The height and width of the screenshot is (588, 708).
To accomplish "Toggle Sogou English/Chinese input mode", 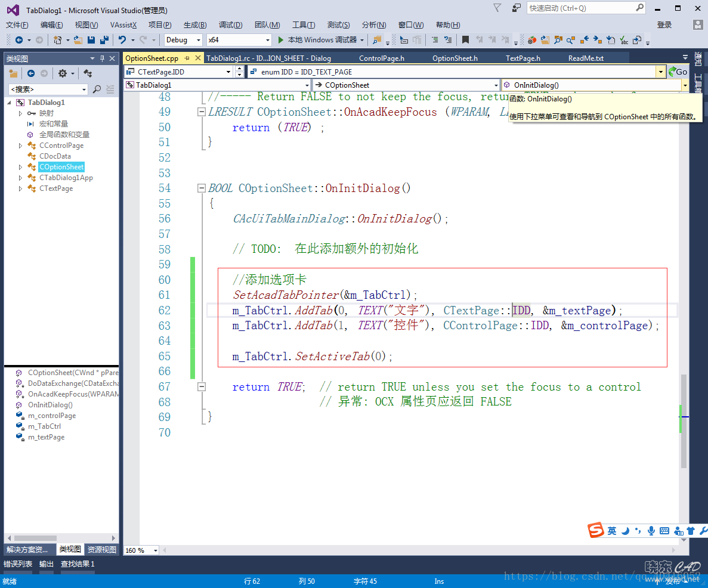I will (x=612, y=531).
